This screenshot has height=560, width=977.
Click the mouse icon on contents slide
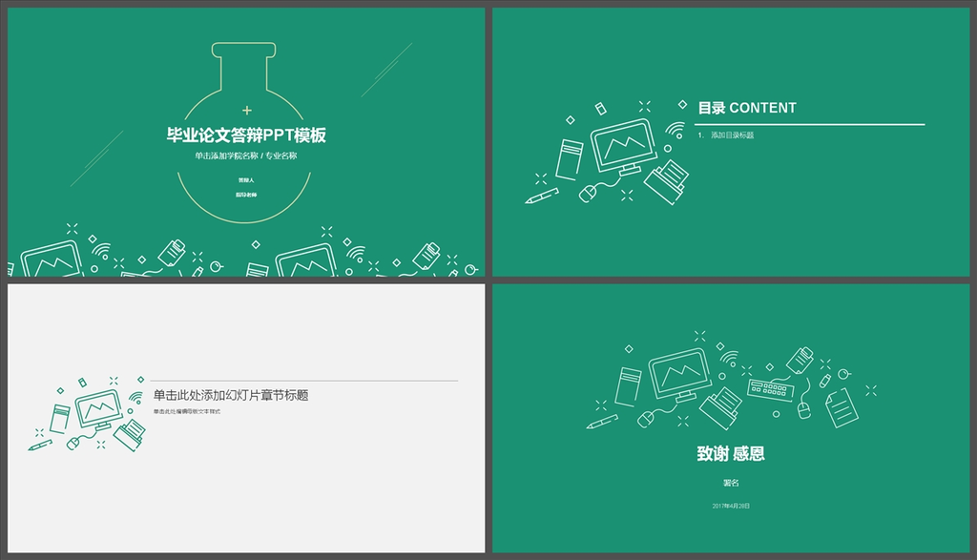click(588, 194)
